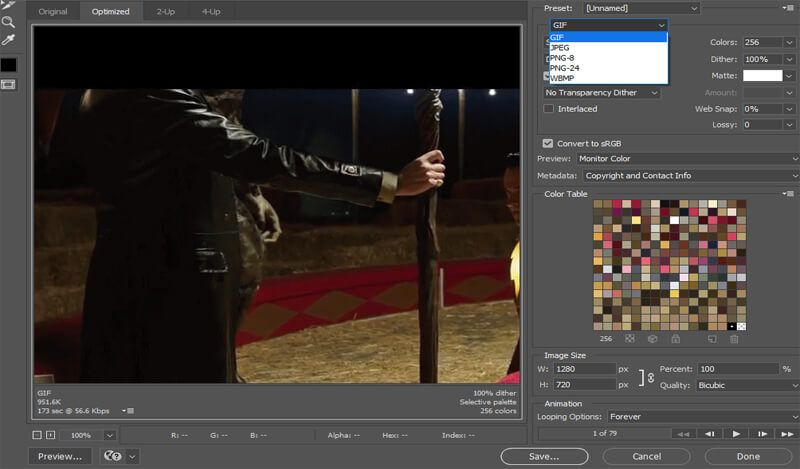Image resolution: width=800 pixels, height=469 pixels.
Task: Select JPEG in the format dropdown list
Action: click(x=561, y=47)
